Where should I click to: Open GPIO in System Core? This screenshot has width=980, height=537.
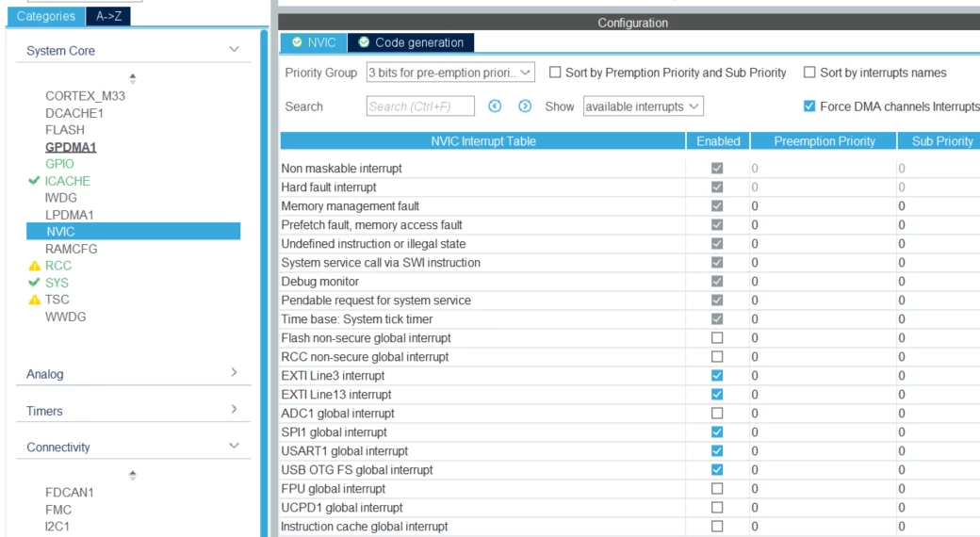(59, 164)
